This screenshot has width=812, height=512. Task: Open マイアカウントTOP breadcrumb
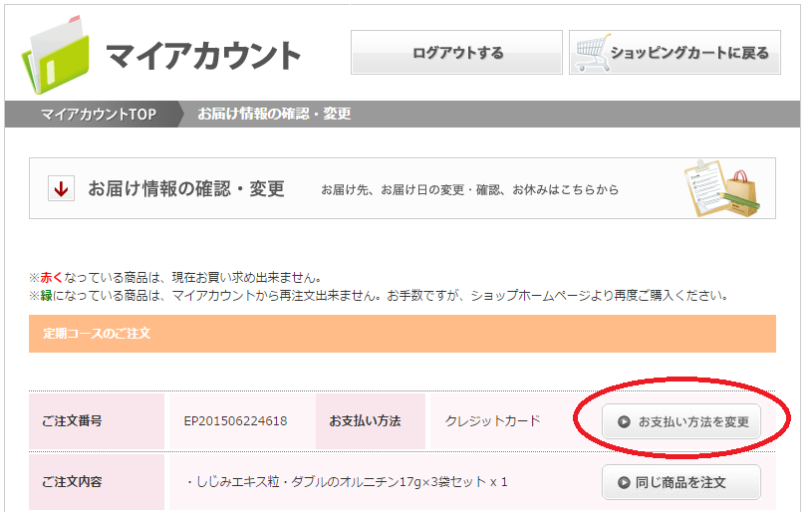tap(99, 114)
